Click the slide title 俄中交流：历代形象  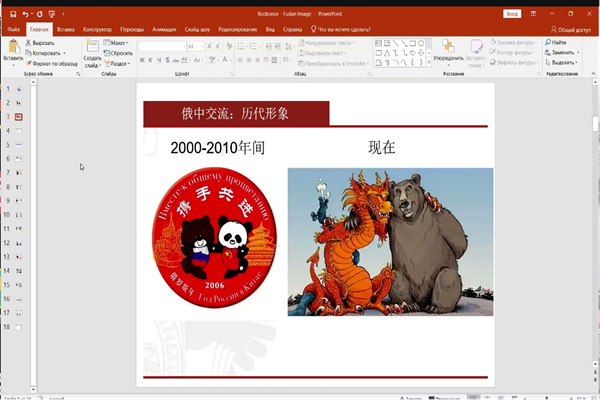[235, 114]
